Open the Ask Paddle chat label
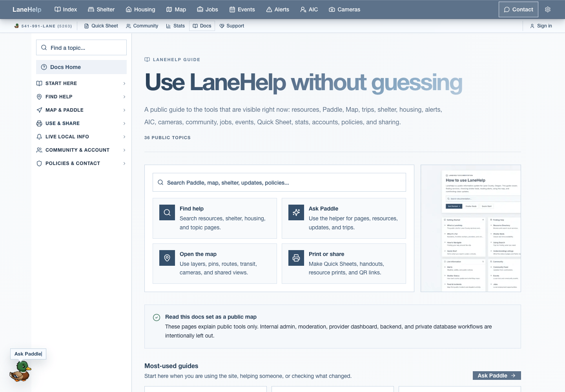 pyautogui.click(x=28, y=354)
